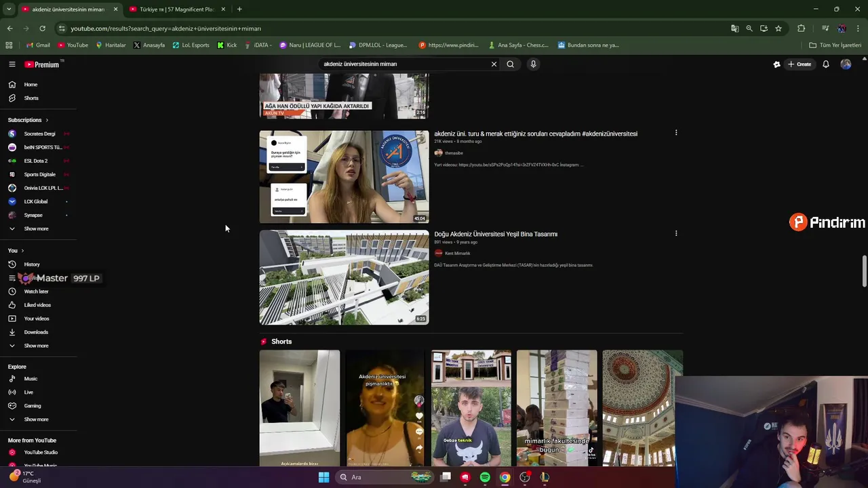Select the browser address bar
The width and height of the screenshot is (868, 488).
click(393, 28)
